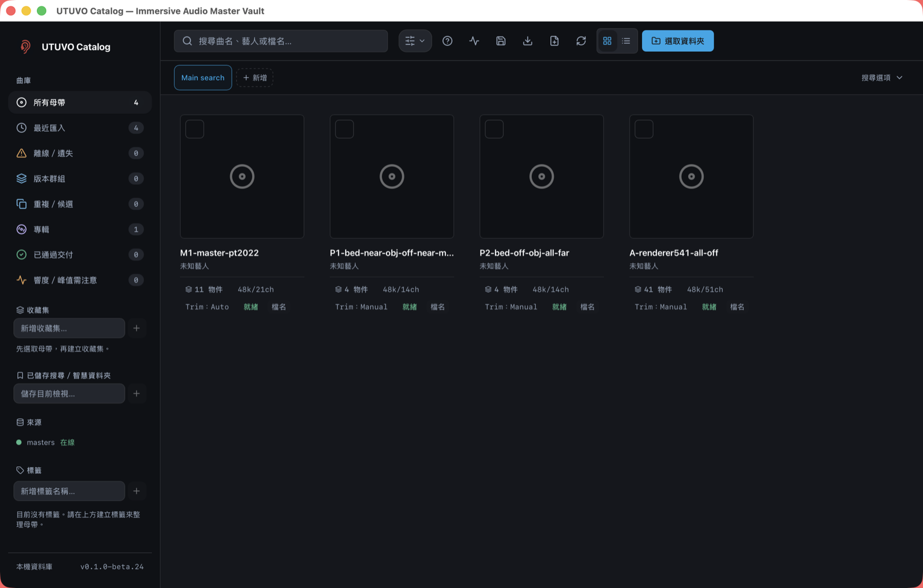Click the file-plus import toolbar icon
The image size is (923, 588).
pyautogui.click(x=554, y=41)
